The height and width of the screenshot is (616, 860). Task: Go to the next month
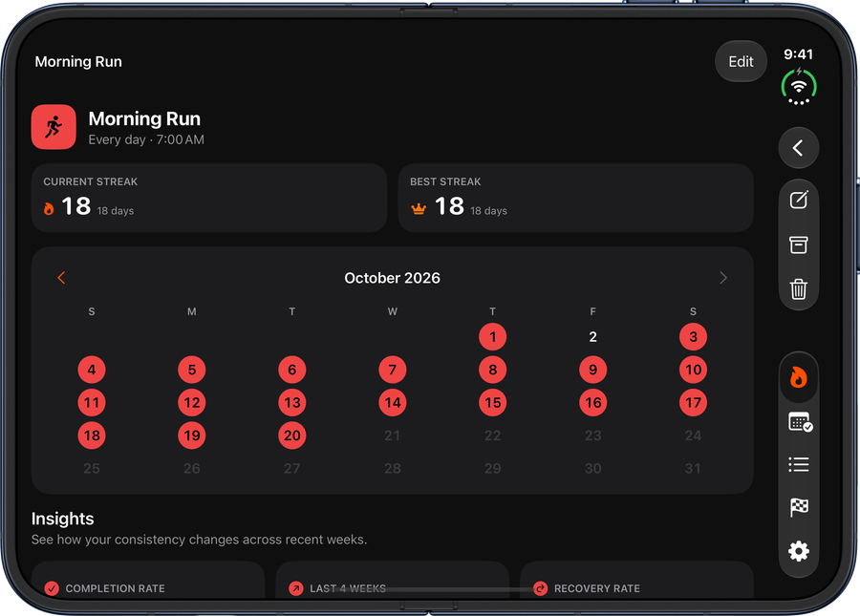point(723,278)
